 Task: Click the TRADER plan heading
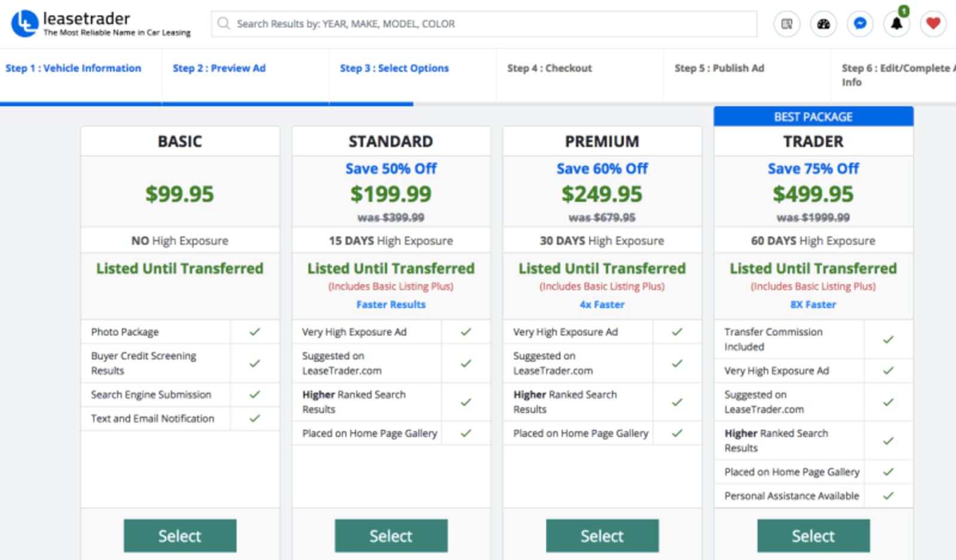click(x=813, y=141)
